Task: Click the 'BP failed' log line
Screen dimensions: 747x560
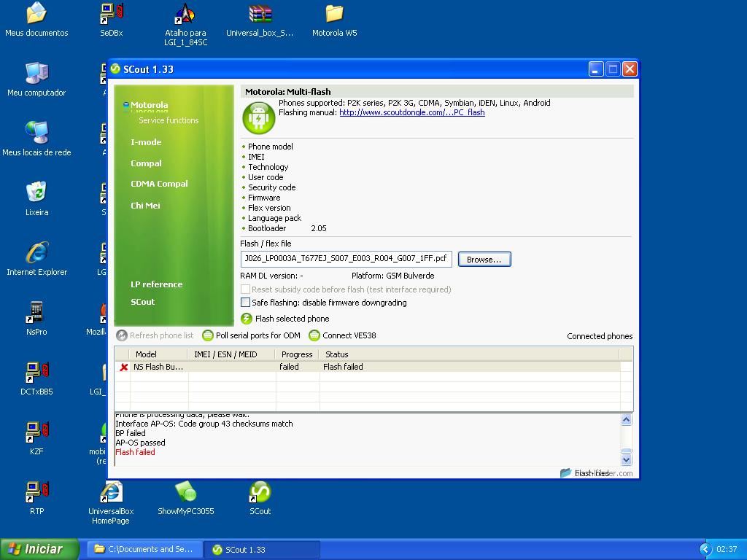Action: point(131,433)
